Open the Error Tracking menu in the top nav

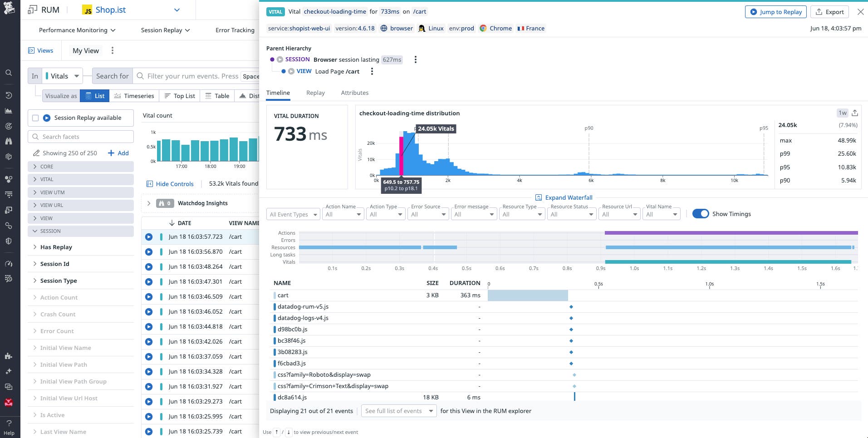pos(235,30)
